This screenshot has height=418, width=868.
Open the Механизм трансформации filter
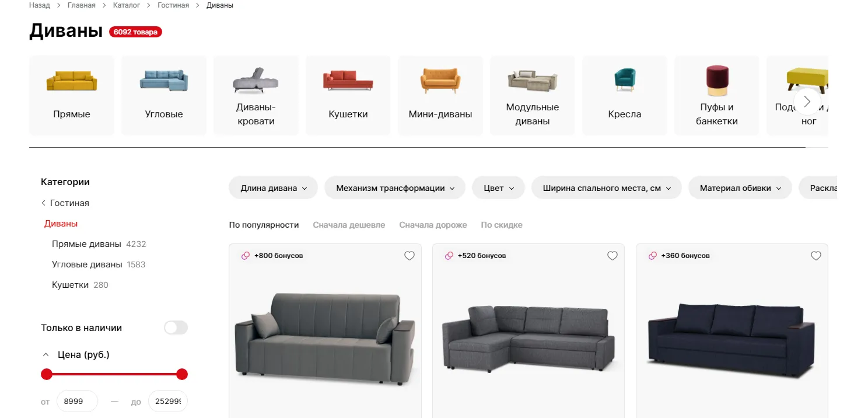pos(395,188)
